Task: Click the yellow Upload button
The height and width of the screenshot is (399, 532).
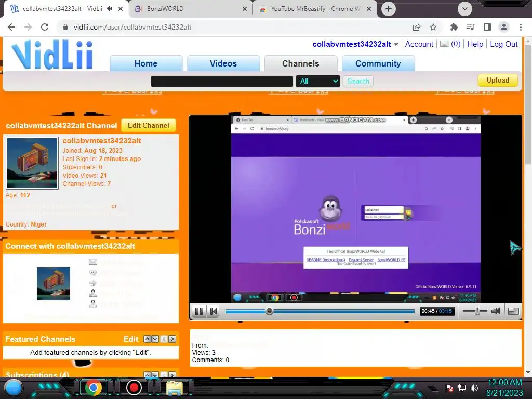Action: click(498, 81)
